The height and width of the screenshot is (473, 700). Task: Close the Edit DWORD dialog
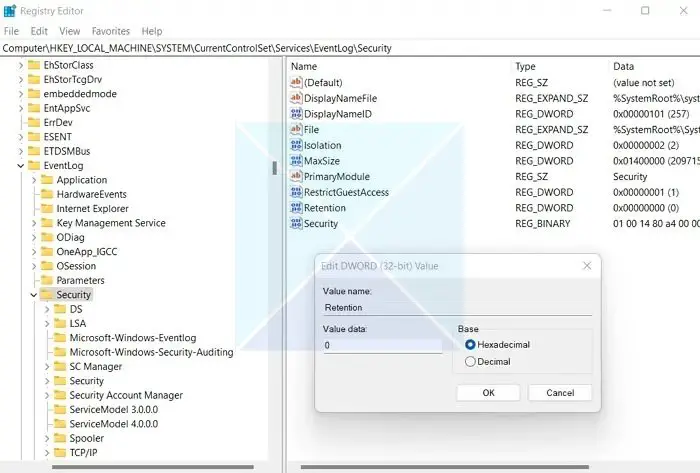[x=587, y=266]
